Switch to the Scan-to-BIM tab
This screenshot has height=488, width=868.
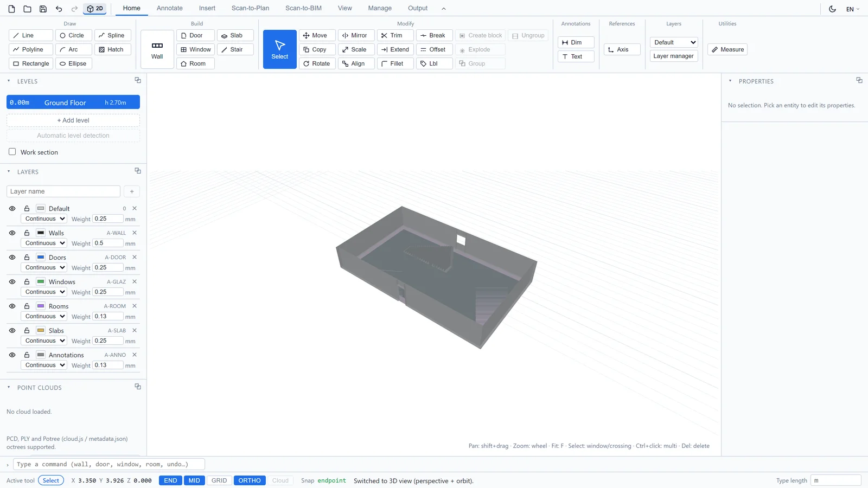(x=303, y=8)
